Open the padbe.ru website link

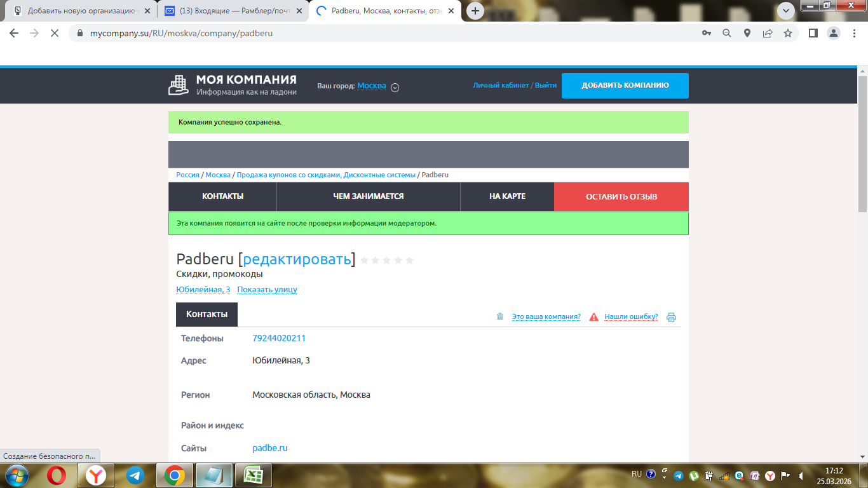coord(270,448)
